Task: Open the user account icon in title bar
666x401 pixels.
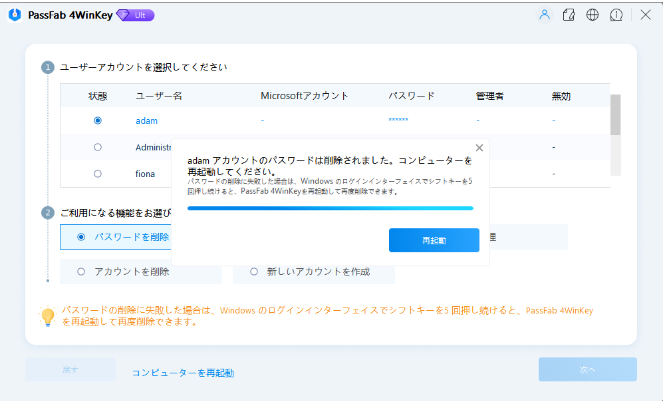Action: (545, 15)
